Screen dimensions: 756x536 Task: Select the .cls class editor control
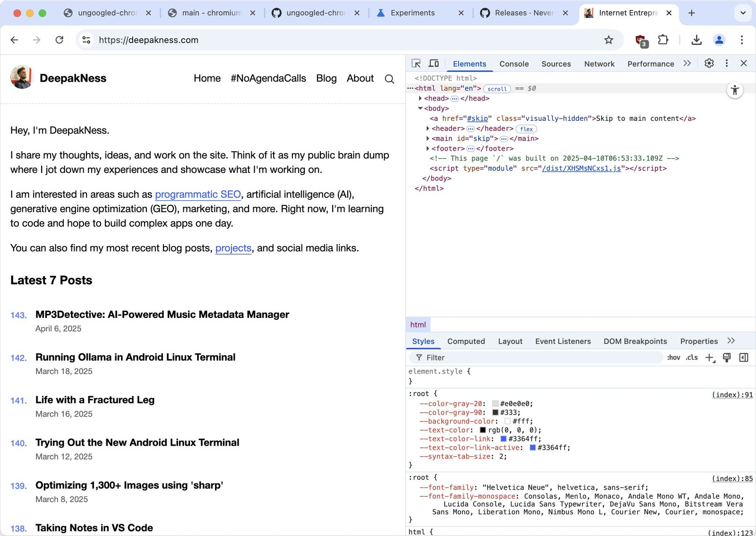[691, 357]
